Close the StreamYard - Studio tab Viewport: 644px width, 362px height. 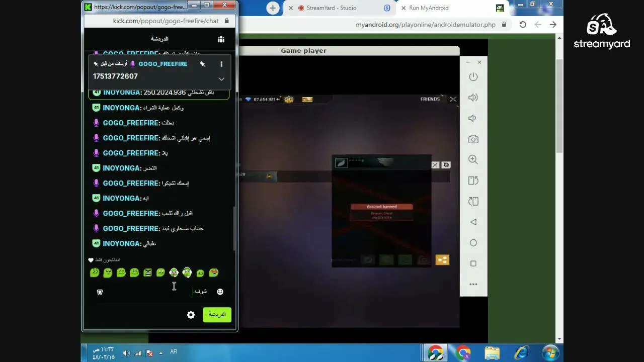pos(291,8)
